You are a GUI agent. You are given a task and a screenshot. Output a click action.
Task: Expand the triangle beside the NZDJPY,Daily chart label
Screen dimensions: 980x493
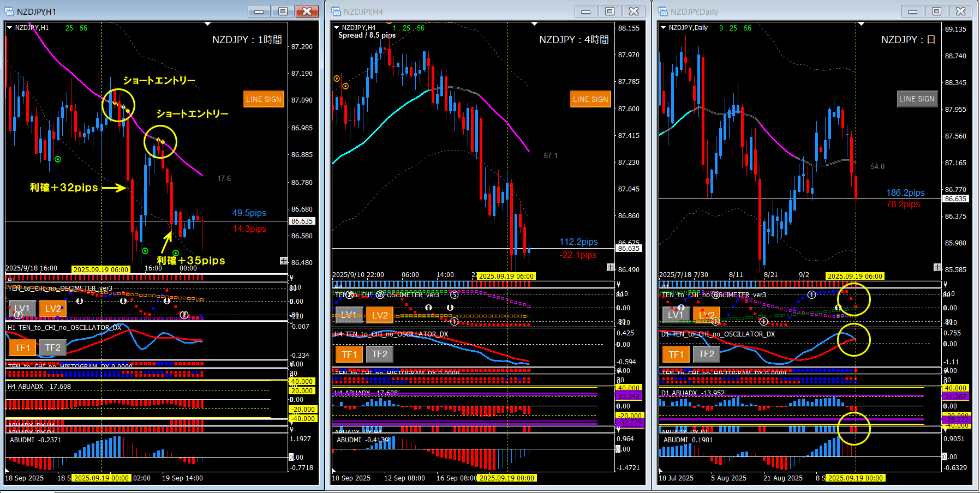(x=663, y=27)
